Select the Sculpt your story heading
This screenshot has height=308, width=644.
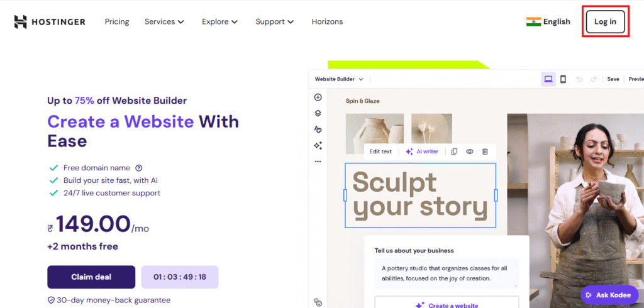point(420,195)
